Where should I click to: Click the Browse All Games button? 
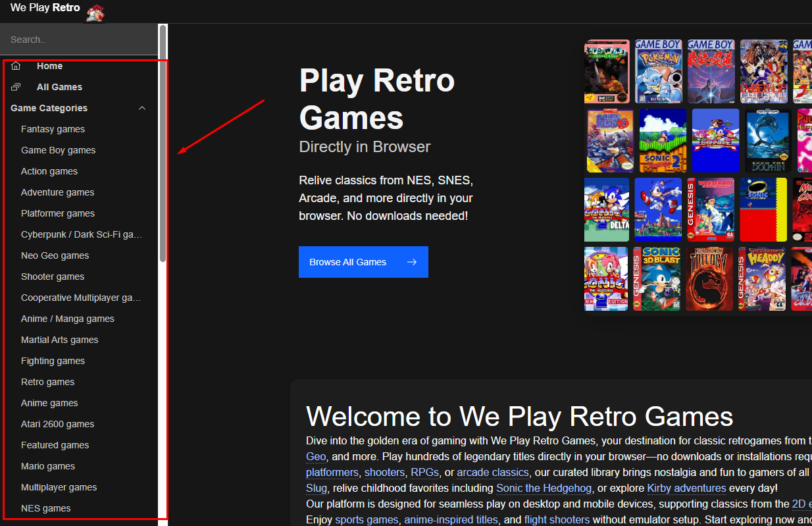click(x=363, y=262)
